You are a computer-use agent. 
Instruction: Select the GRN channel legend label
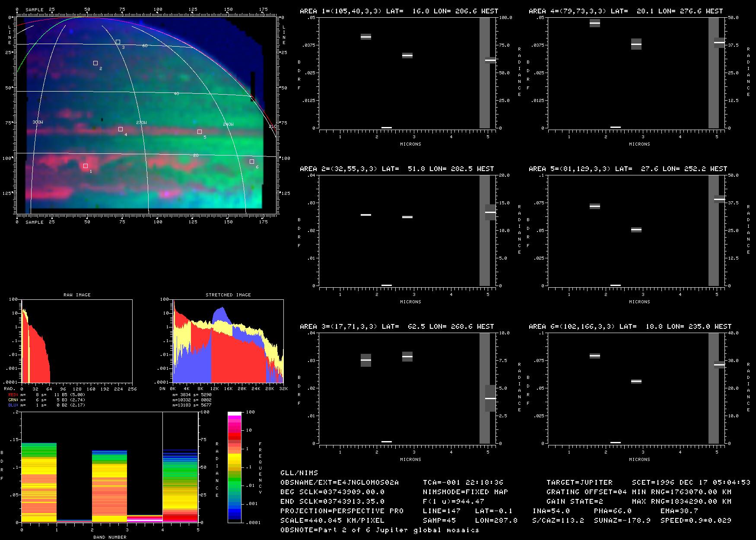pos(13,400)
